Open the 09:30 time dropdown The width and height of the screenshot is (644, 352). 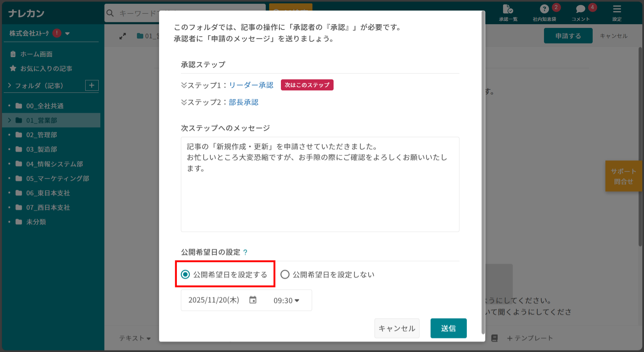286,300
